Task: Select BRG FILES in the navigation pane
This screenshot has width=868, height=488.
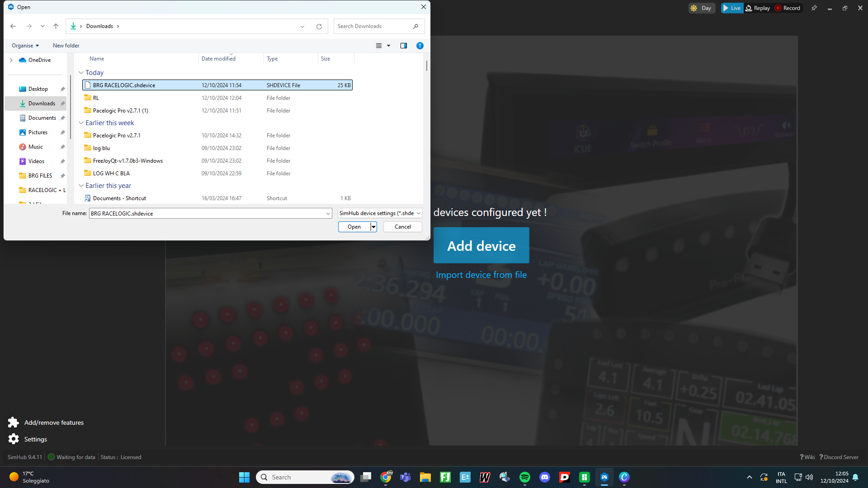Action: point(40,176)
